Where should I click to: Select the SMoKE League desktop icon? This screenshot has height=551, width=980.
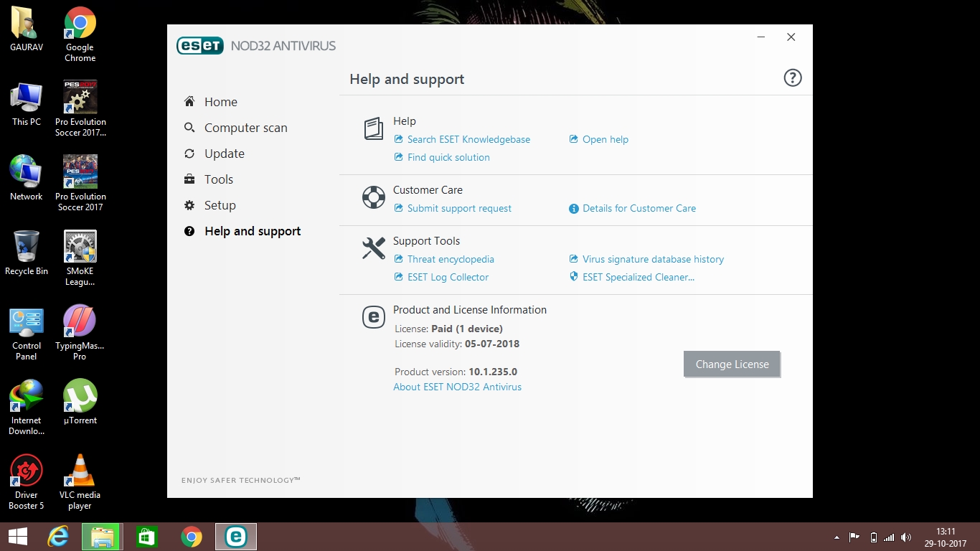coord(80,258)
